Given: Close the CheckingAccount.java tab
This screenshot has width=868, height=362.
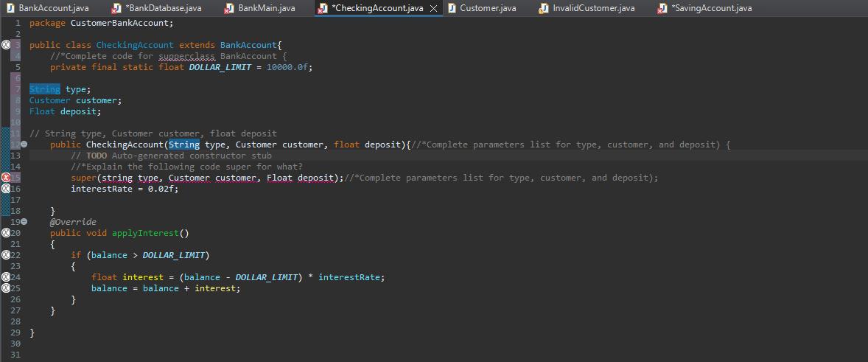Looking at the screenshot, I should coord(434,8).
